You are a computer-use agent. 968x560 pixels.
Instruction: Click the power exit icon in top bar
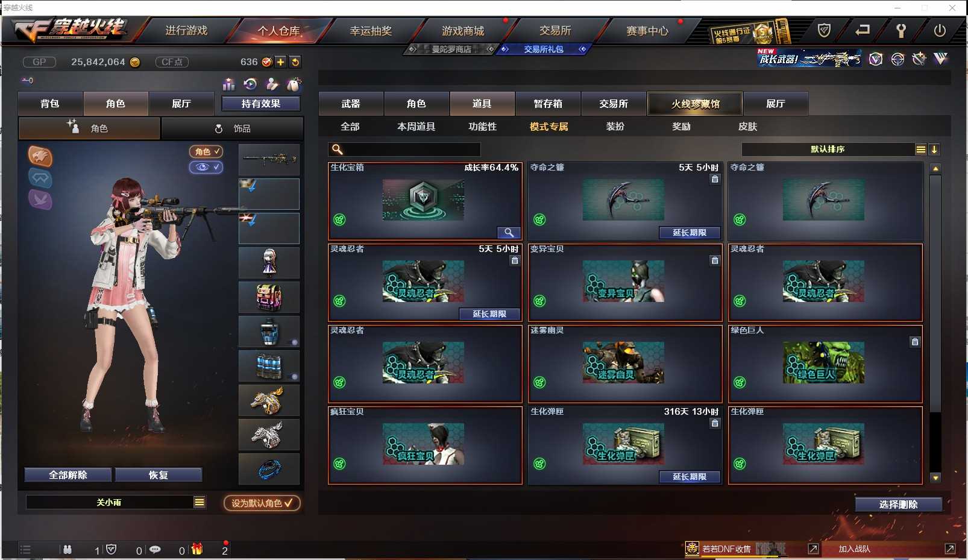point(939,31)
